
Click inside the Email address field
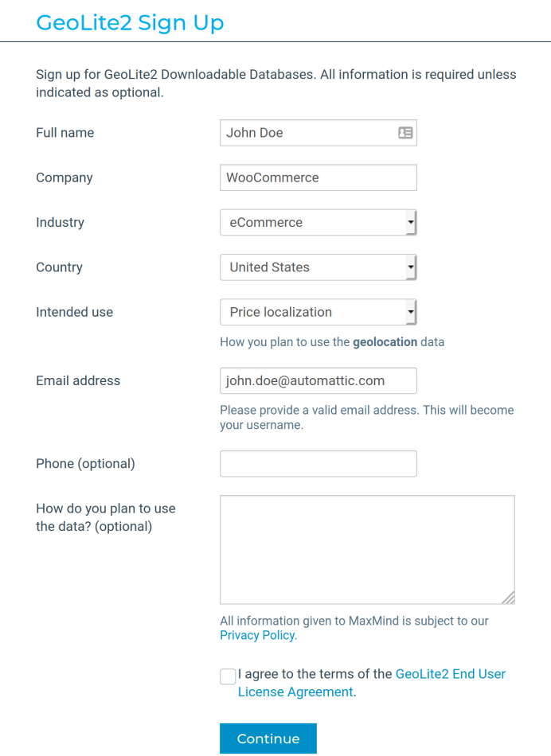pos(318,380)
